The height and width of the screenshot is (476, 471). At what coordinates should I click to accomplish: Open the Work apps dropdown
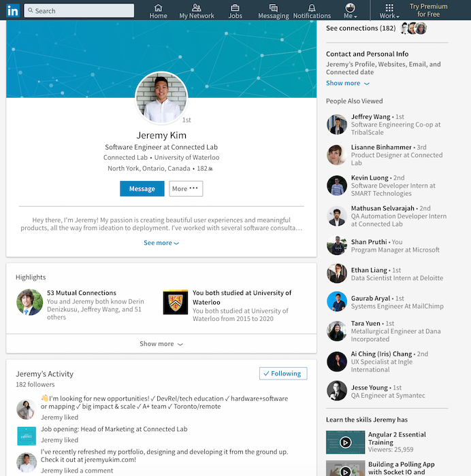[x=389, y=11]
